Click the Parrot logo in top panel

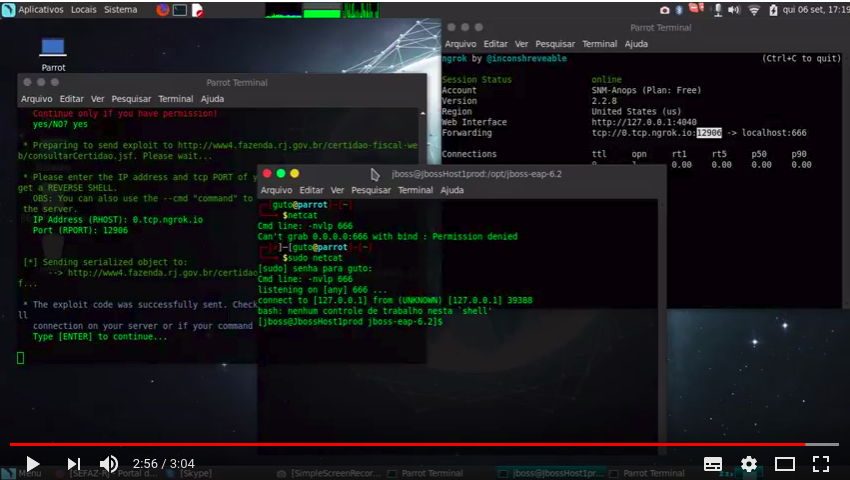coord(8,10)
